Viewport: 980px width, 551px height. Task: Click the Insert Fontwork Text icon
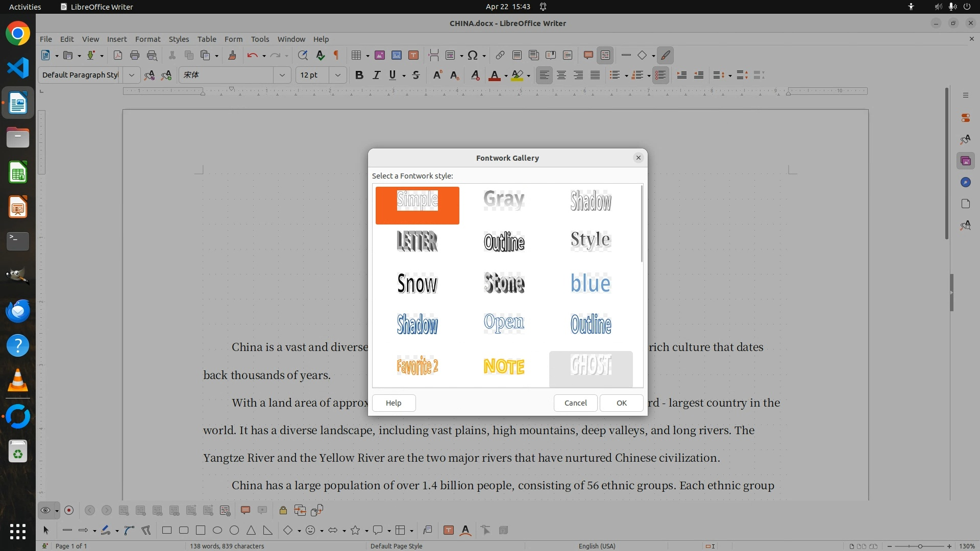[465, 531]
